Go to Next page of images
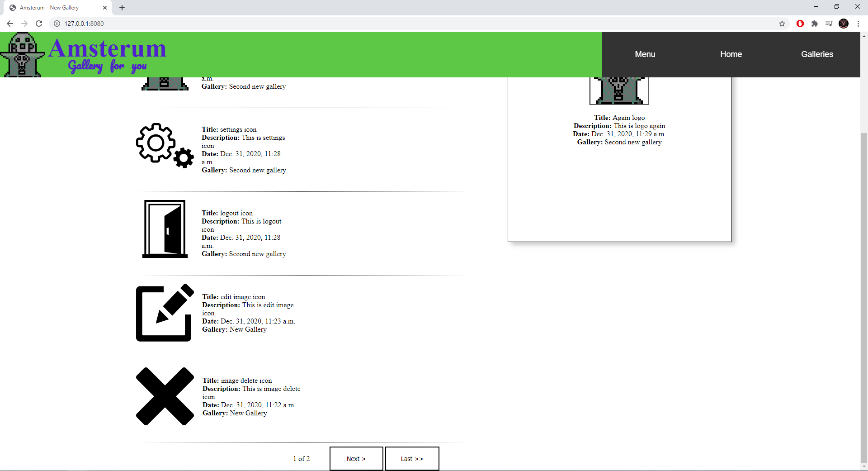Viewport: 868px width, 471px height. point(356,459)
